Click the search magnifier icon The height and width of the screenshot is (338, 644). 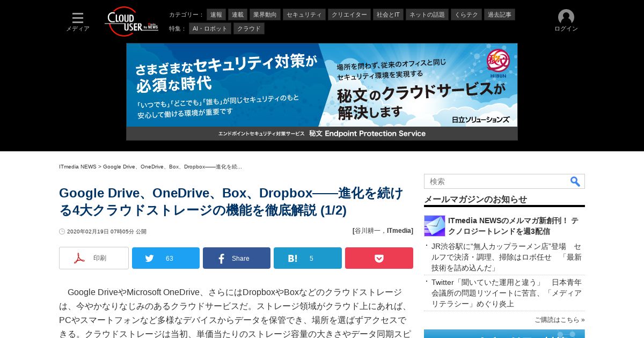[575, 181]
